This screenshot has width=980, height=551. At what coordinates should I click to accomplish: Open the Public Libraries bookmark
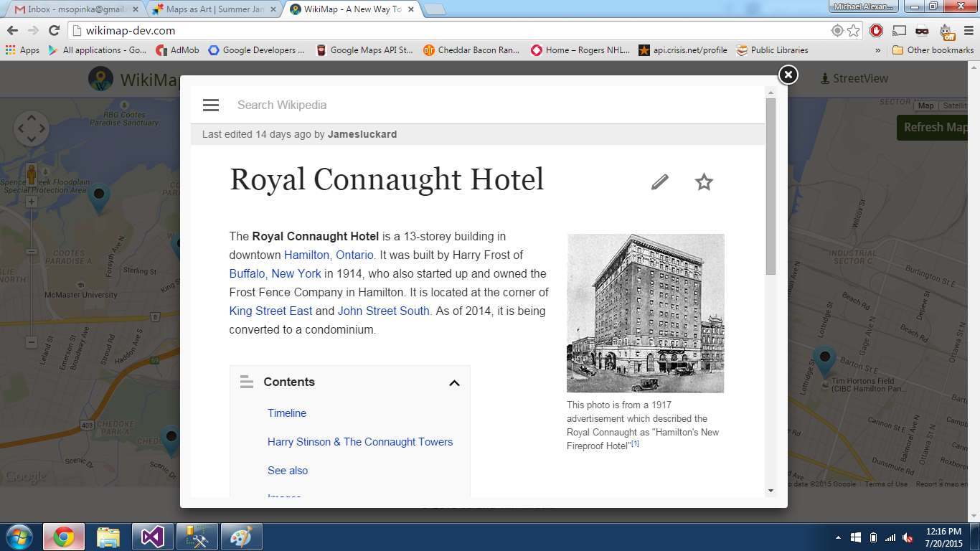[x=773, y=50]
